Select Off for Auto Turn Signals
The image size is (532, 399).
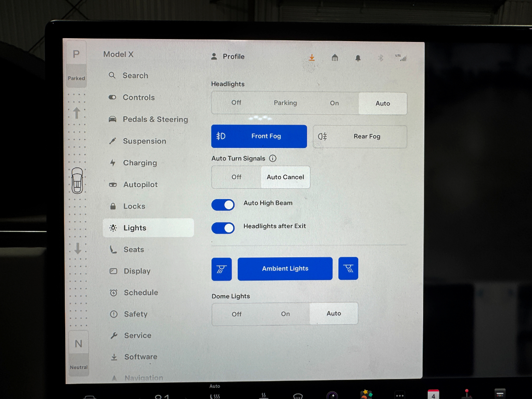coord(236,177)
